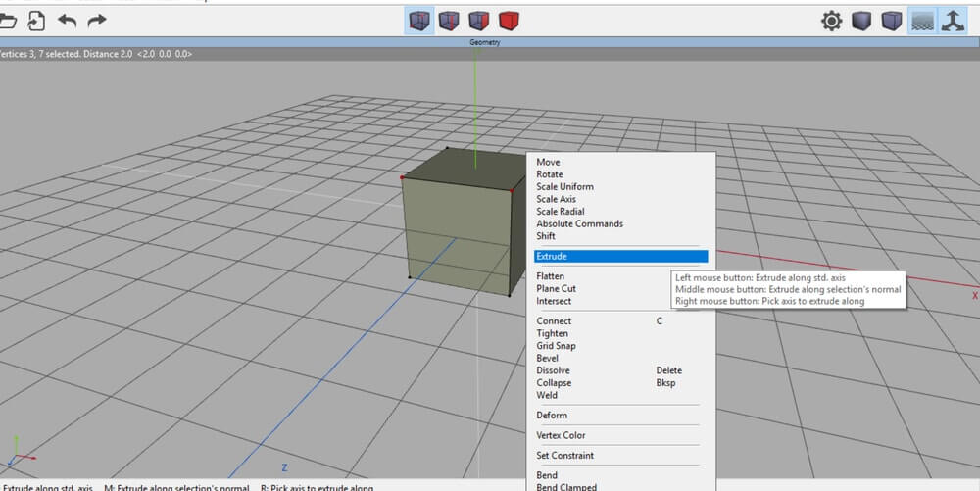Click the Redo arrow icon

pyautogui.click(x=96, y=20)
